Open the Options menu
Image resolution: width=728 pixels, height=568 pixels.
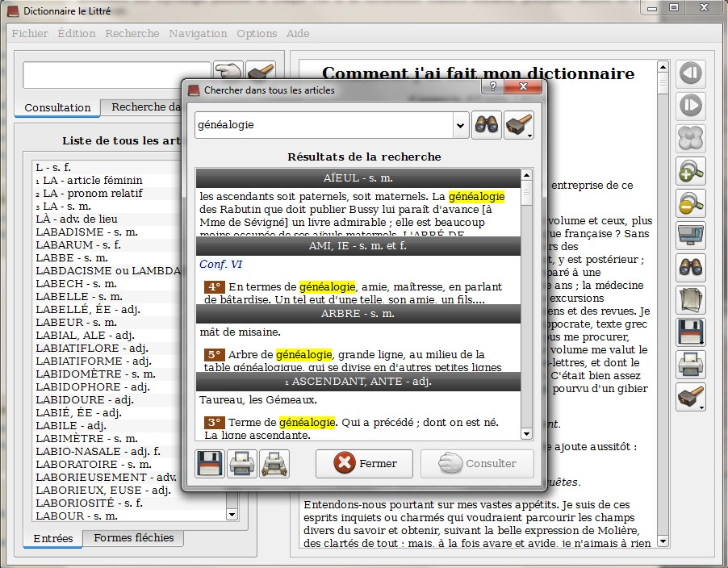pos(257,33)
